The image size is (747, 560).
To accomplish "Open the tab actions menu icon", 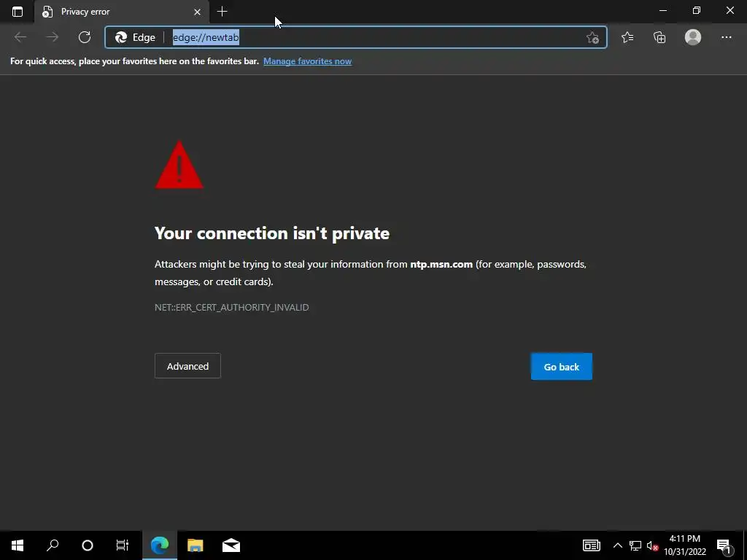I will click(x=18, y=12).
